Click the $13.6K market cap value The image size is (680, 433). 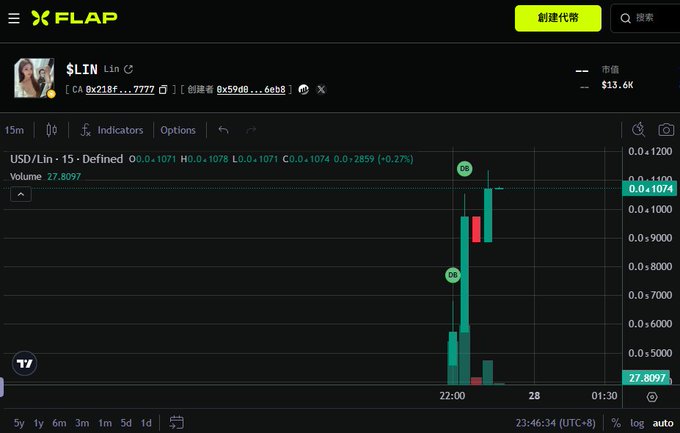(617, 85)
